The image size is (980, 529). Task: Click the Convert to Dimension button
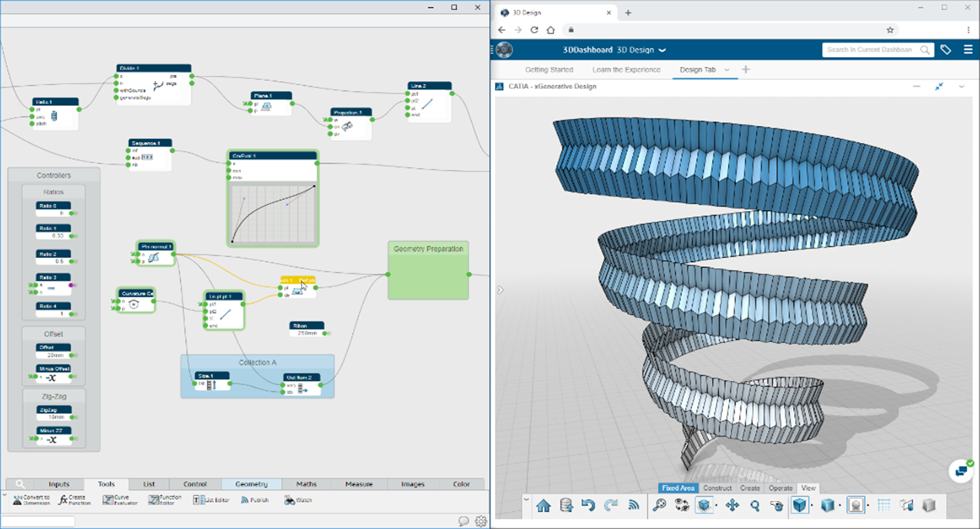point(31,500)
